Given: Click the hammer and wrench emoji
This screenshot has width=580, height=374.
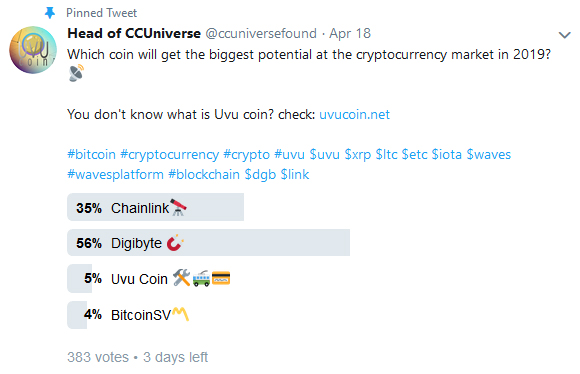Looking at the screenshot, I should pos(181,278).
